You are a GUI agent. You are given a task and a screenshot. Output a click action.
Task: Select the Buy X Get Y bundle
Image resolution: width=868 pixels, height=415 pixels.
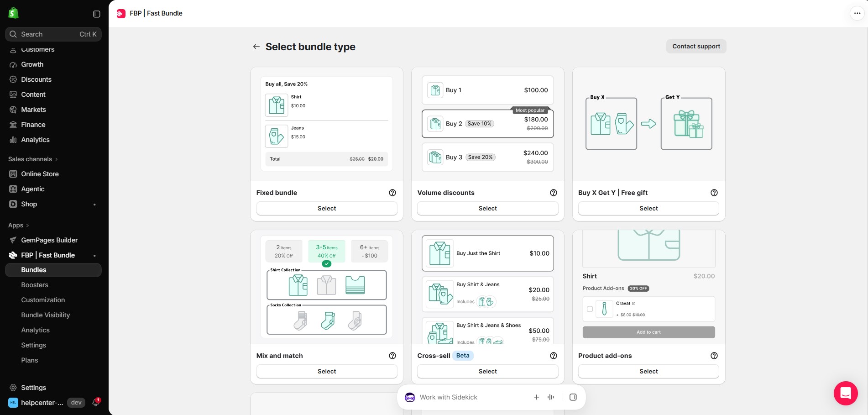coord(648,208)
